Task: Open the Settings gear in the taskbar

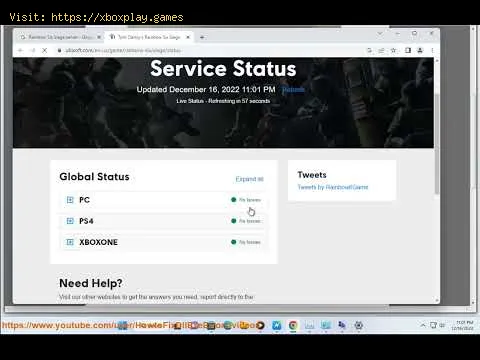Action: [x=359, y=325]
